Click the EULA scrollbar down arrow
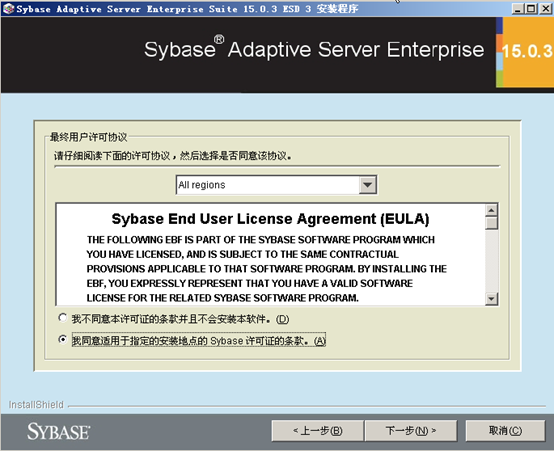 click(491, 299)
